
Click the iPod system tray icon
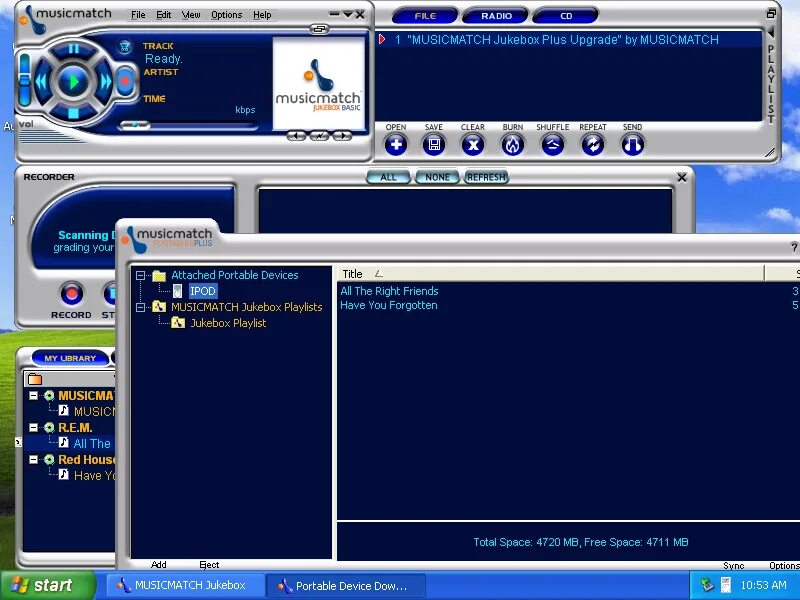point(726,585)
